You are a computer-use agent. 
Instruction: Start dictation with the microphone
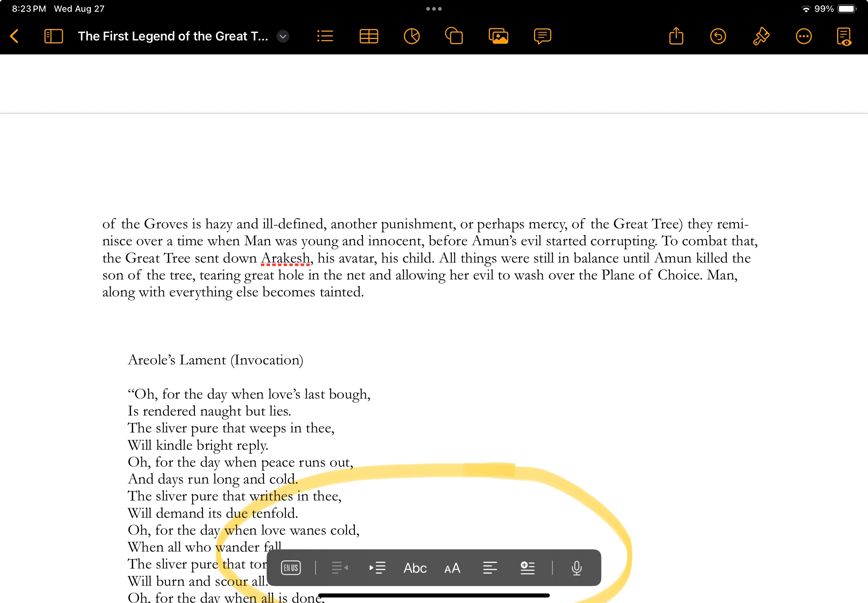pyautogui.click(x=576, y=567)
